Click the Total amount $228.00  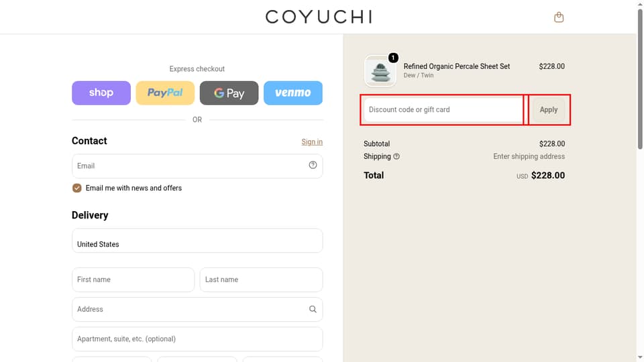[x=548, y=175]
